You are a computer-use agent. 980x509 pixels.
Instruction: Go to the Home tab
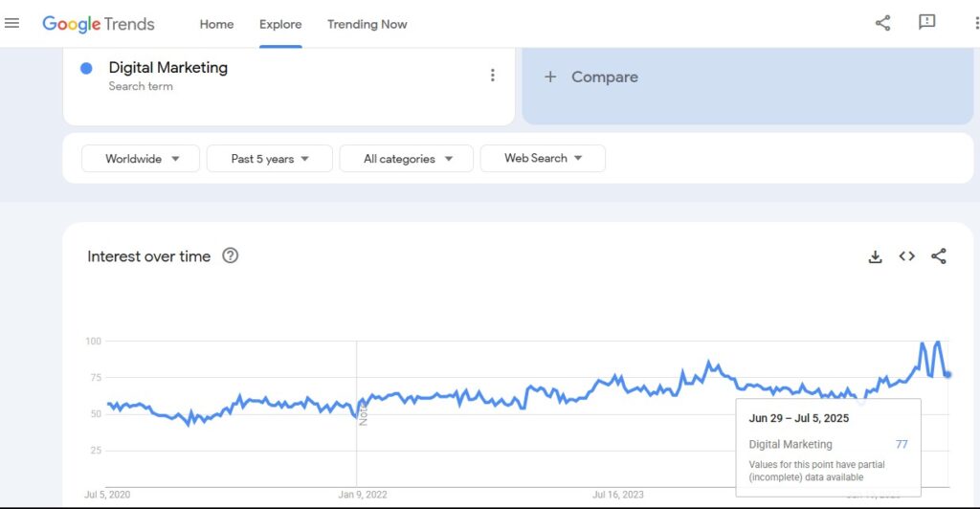[216, 24]
